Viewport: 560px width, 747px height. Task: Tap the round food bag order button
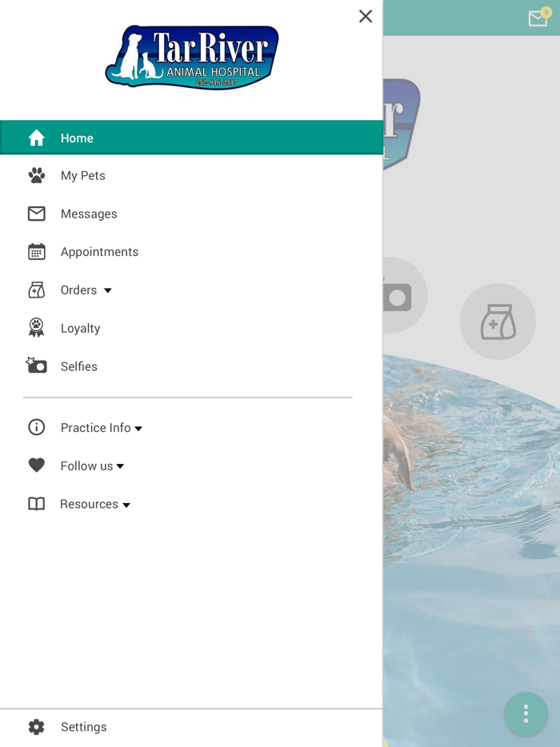[x=498, y=322]
